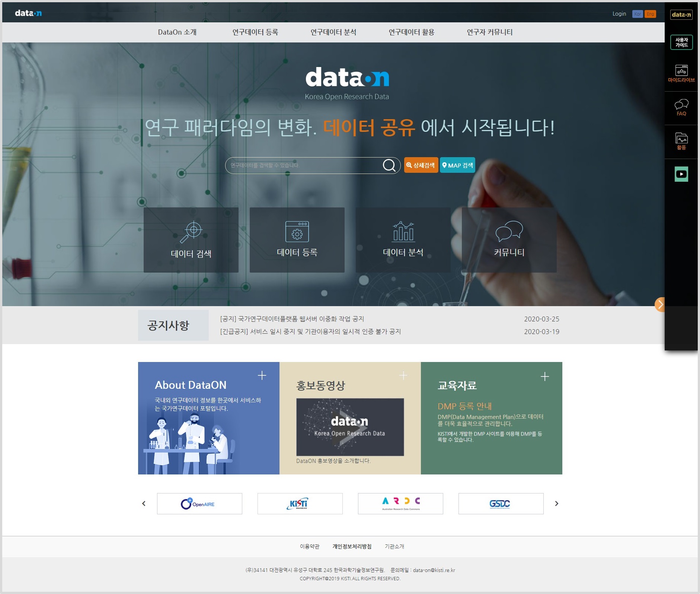The width and height of the screenshot is (700, 594).
Task: Open 개인정보처리방침 footer link
Action: point(352,547)
